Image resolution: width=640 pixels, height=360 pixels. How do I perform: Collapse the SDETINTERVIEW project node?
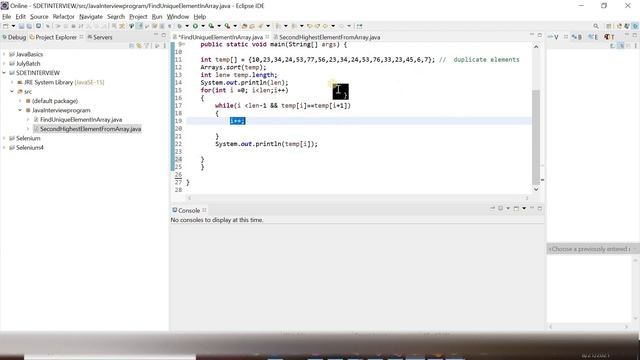(x=4, y=73)
